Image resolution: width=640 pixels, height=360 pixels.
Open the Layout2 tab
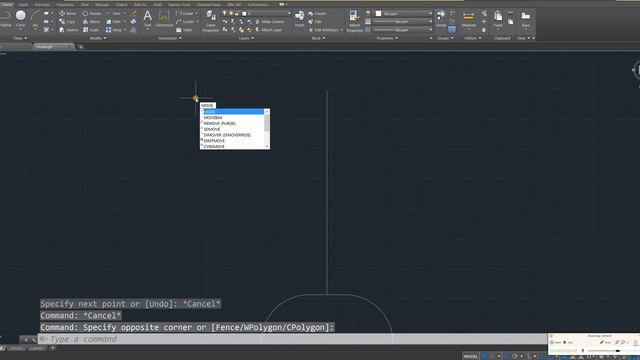point(37,349)
